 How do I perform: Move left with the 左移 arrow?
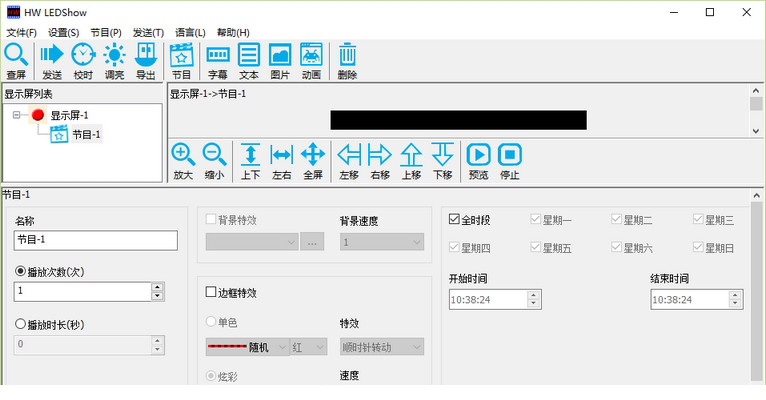(349, 161)
